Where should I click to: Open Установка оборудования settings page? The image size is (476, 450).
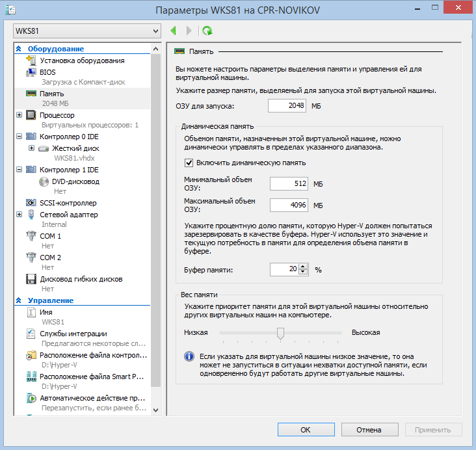[x=82, y=60]
